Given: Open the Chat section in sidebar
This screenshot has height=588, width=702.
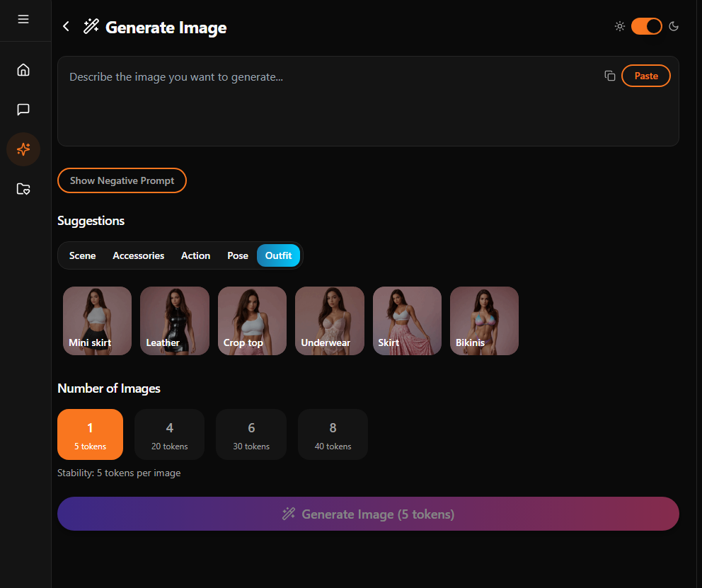Looking at the screenshot, I should pos(23,110).
